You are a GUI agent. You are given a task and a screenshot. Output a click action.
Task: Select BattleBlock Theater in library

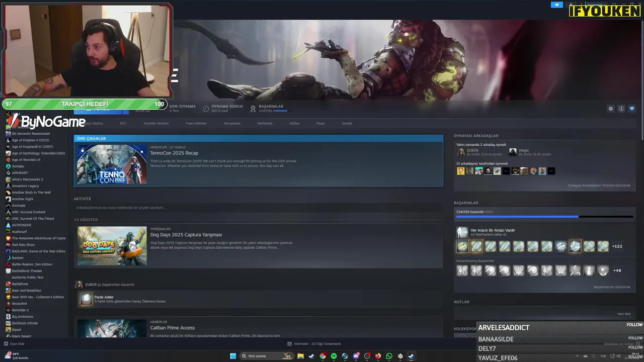(x=27, y=271)
